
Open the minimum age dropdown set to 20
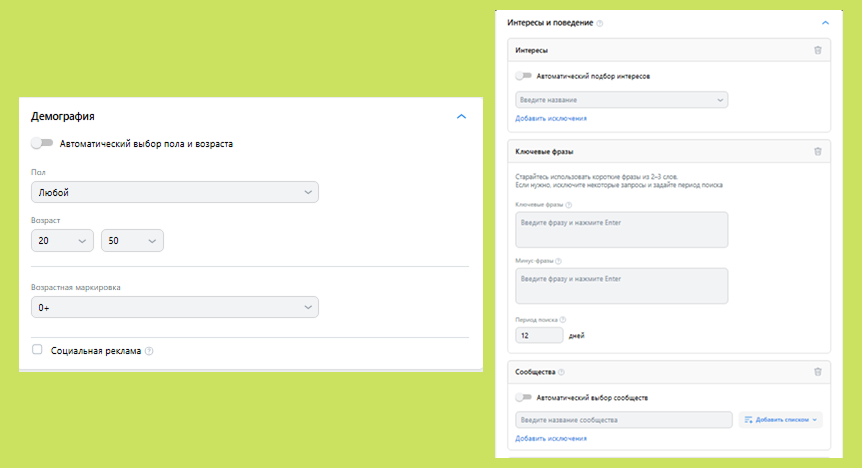(x=62, y=240)
